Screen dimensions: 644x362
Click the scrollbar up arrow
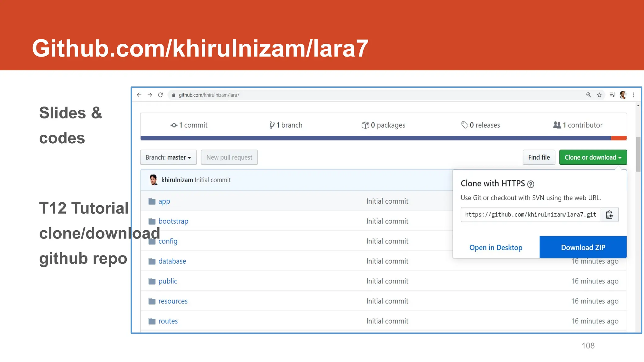click(x=638, y=106)
